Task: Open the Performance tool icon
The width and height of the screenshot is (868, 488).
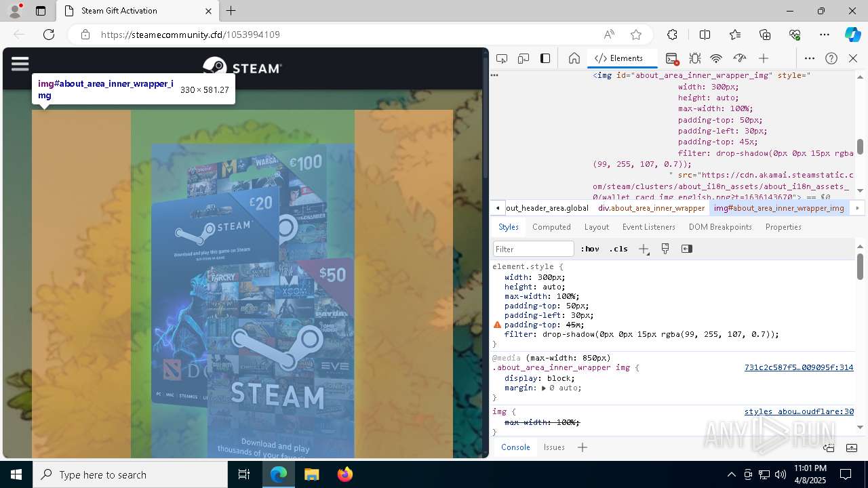Action: (740, 58)
